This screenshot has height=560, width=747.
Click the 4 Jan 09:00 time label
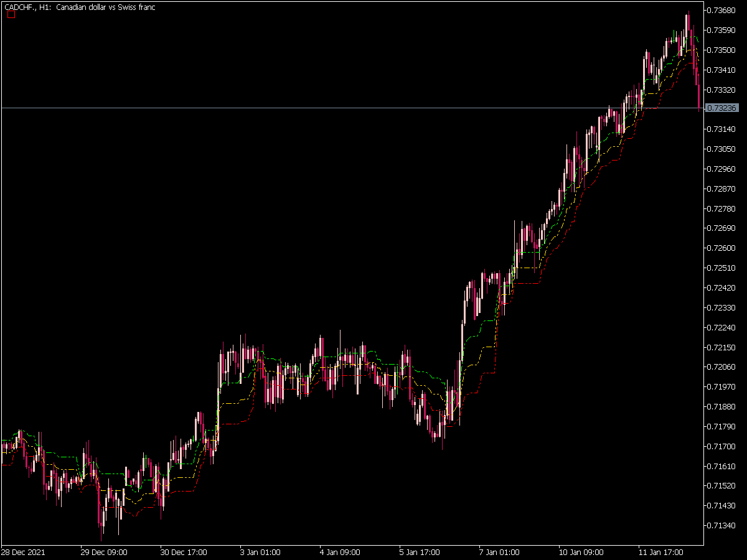(x=340, y=553)
